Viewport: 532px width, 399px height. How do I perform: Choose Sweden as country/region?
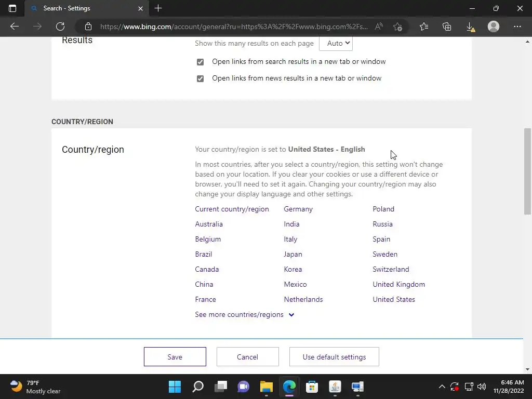click(385, 254)
